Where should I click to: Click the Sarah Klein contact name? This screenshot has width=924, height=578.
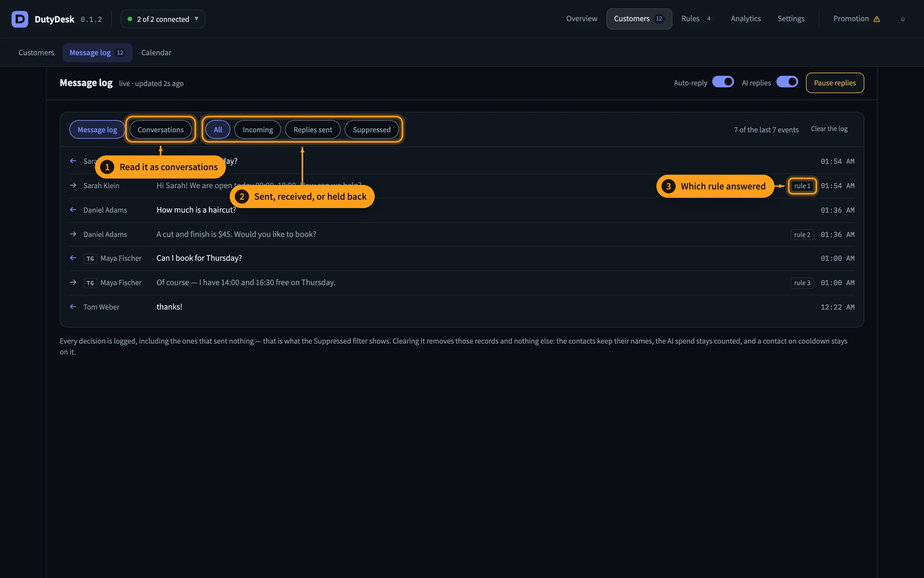coord(101,186)
